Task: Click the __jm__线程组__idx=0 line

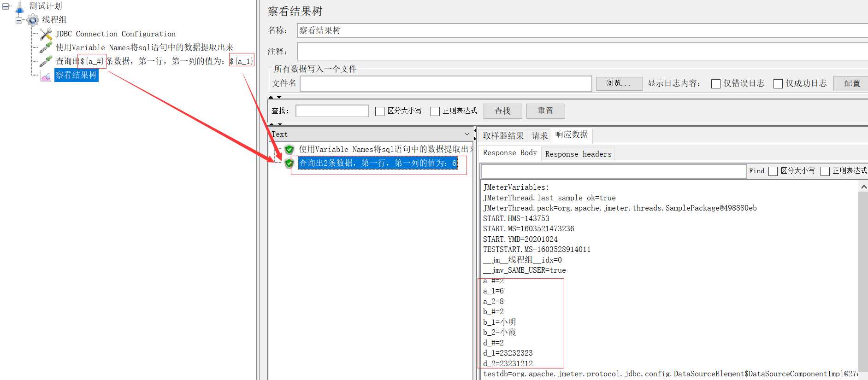Action: (x=522, y=260)
